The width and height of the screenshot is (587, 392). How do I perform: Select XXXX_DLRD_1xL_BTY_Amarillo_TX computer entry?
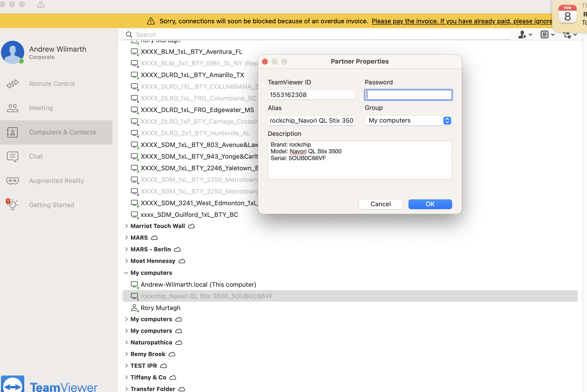tap(192, 75)
